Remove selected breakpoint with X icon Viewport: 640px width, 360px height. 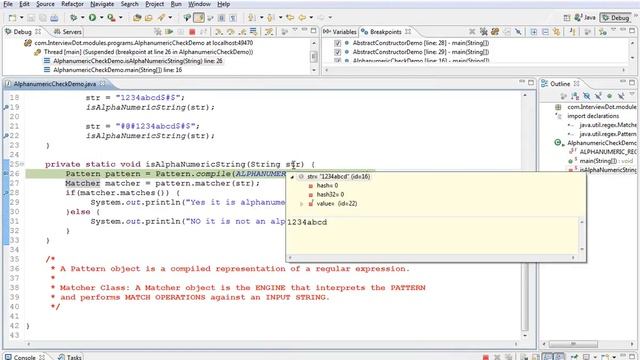click(x=472, y=31)
